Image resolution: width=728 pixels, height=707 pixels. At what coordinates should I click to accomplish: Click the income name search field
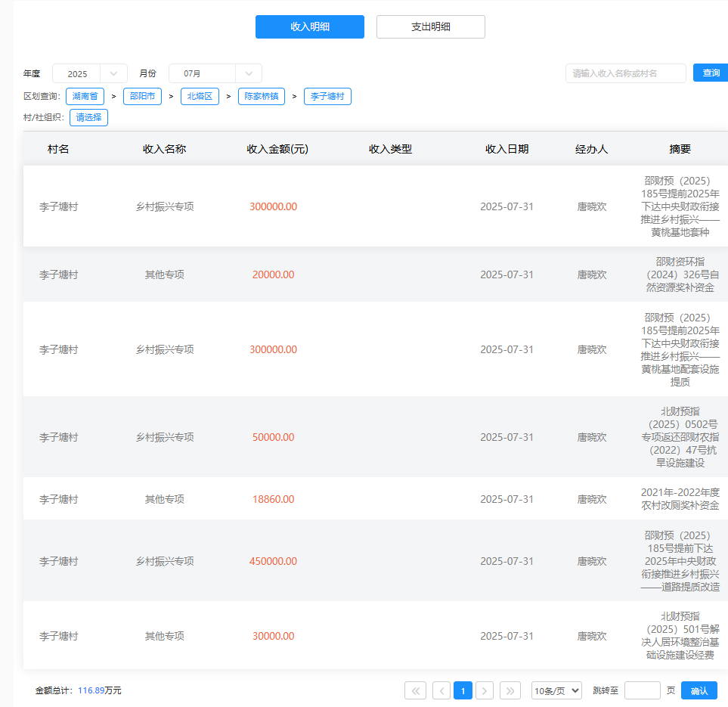click(x=625, y=73)
